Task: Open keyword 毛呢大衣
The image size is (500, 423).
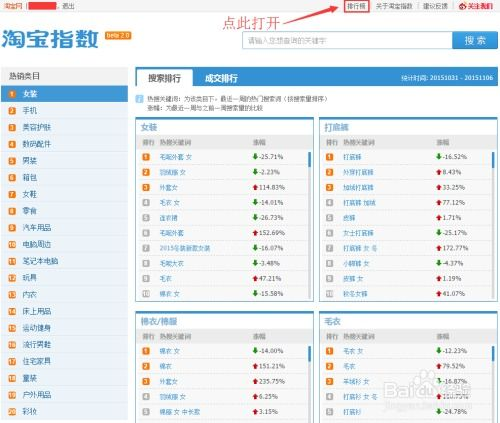Action: 171,263
